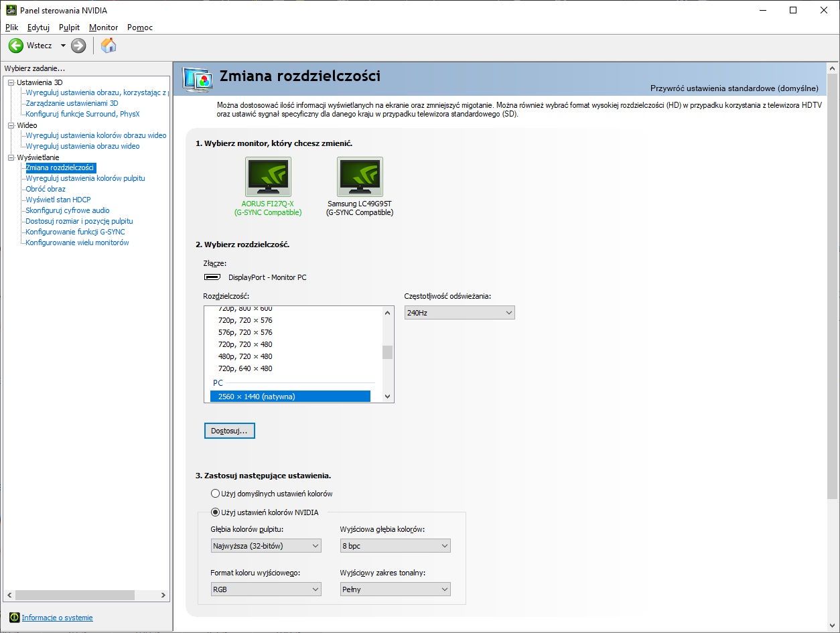Open Konfigurowanie funkcji G-SYNC
The width and height of the screenshot is (840, 633).
(x=75, y=232)
